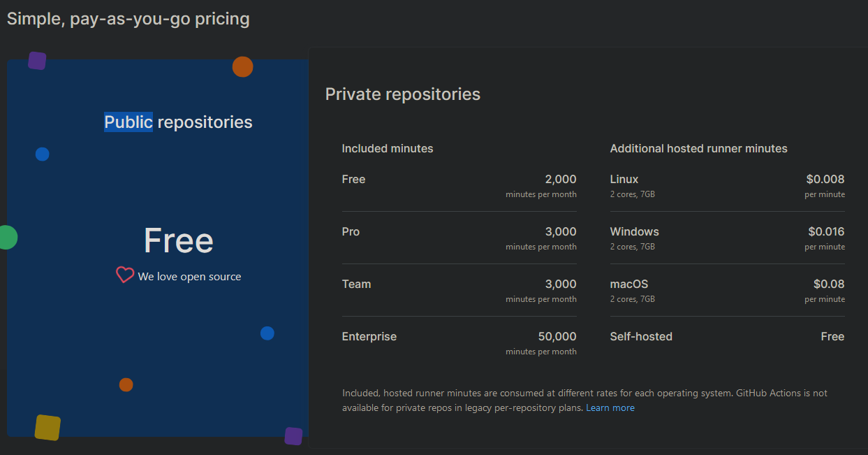The width and height of the screenshot is (868, 455).
Task: Select the "Simple, pay-as-you-go pricing" heading
Action: click(x=128, y=19)
